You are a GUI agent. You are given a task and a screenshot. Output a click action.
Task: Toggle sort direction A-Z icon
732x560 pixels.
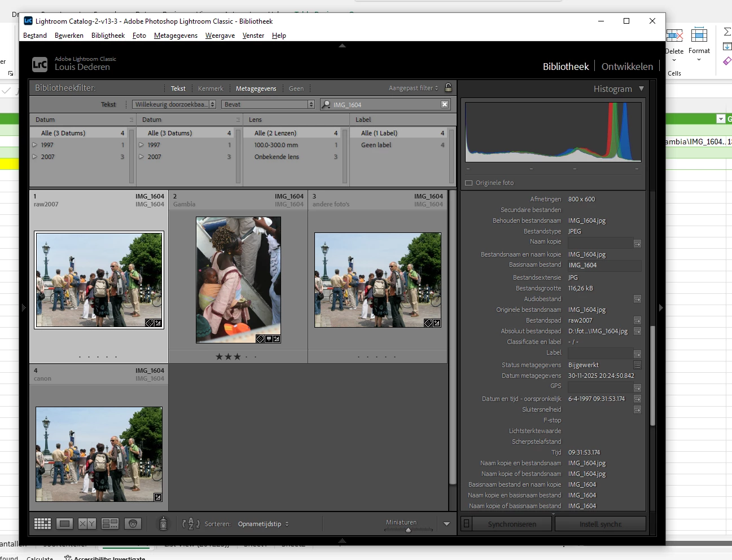pos(191,524)
